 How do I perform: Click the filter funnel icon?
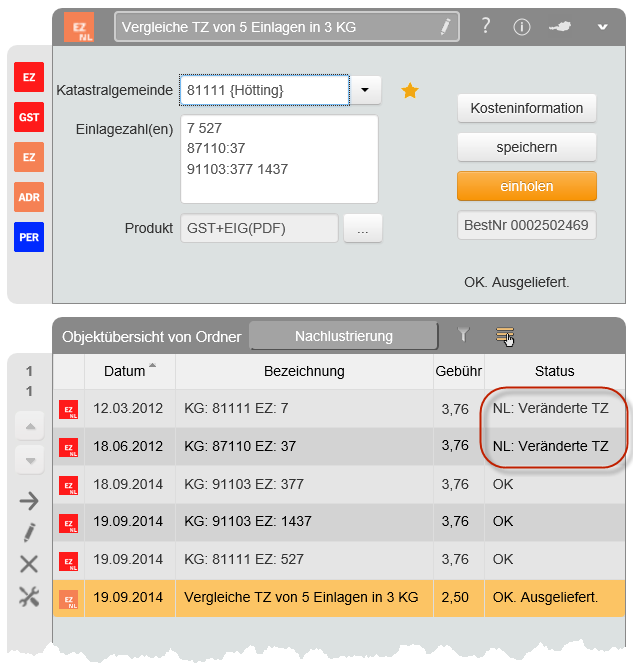(463, 335)
